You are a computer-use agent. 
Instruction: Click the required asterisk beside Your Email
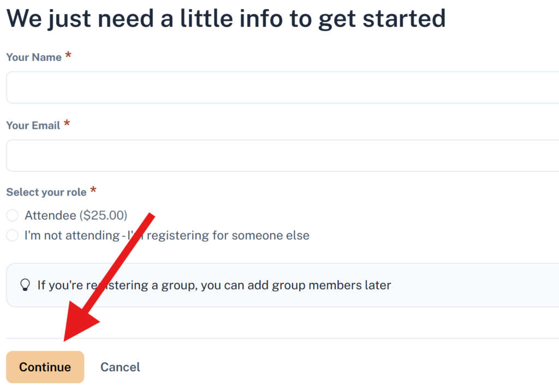[67, 122]
